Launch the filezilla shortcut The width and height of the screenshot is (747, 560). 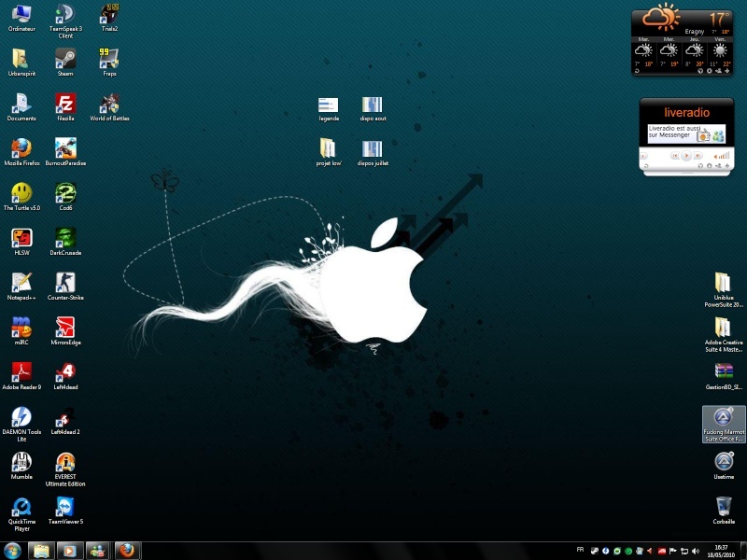65,107
